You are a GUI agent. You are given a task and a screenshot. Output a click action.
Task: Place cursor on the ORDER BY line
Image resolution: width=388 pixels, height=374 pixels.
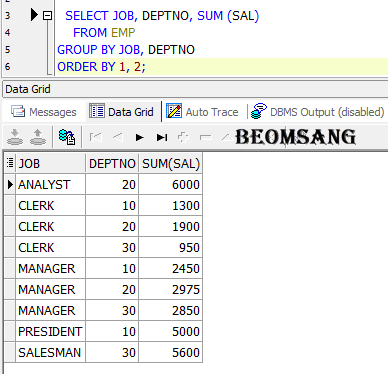tap(222, 67)
